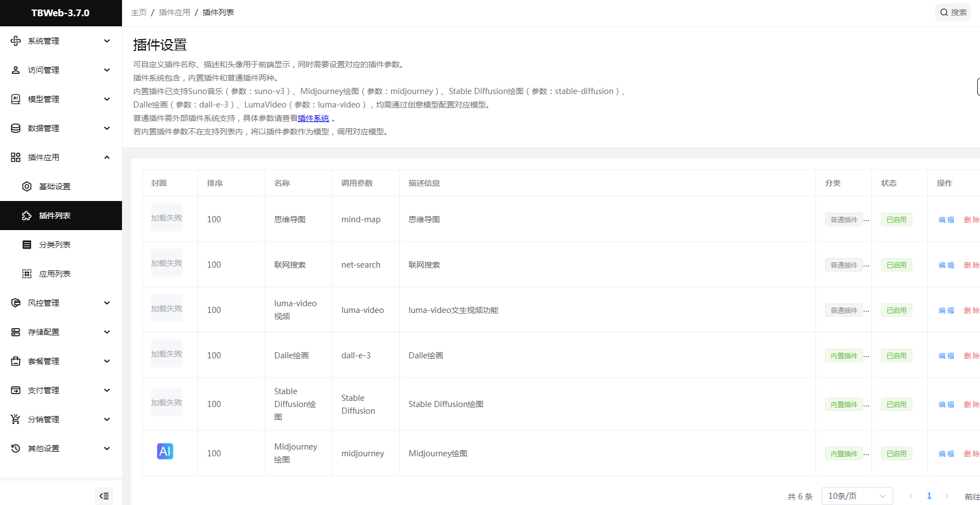Edit the 联网搜索 plugin
This screenshot has width=980, height=505.
click(x=946, y=265)
